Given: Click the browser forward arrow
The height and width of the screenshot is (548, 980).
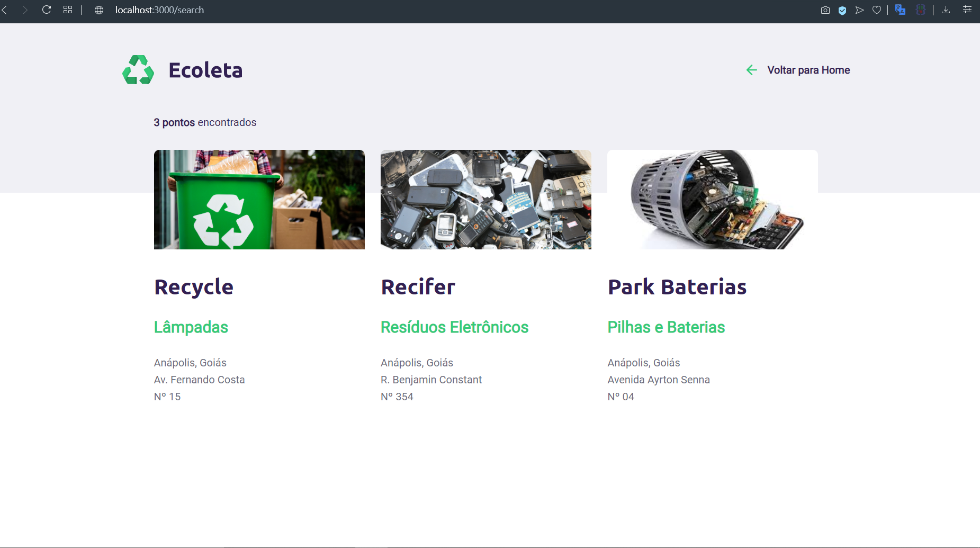Looking at the screenshot, I should click(24, 10).
